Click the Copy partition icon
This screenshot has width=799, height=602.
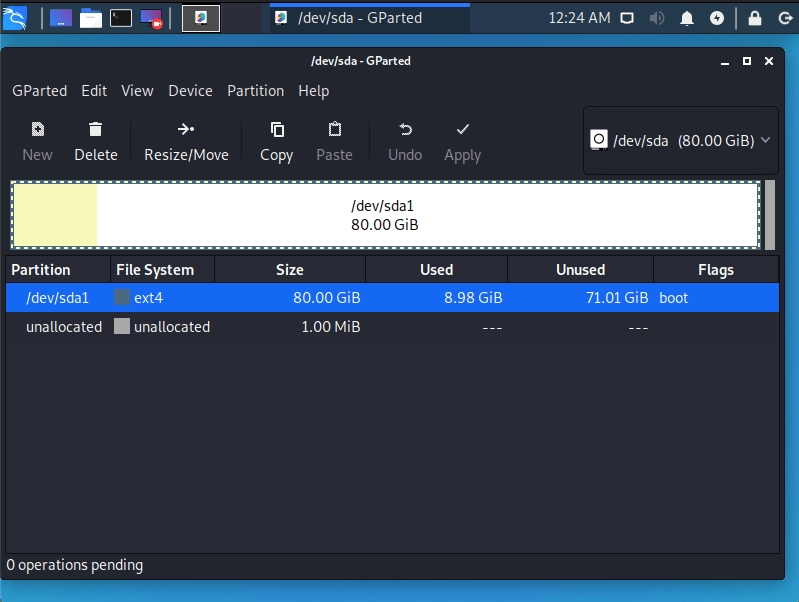pos(277,130)
